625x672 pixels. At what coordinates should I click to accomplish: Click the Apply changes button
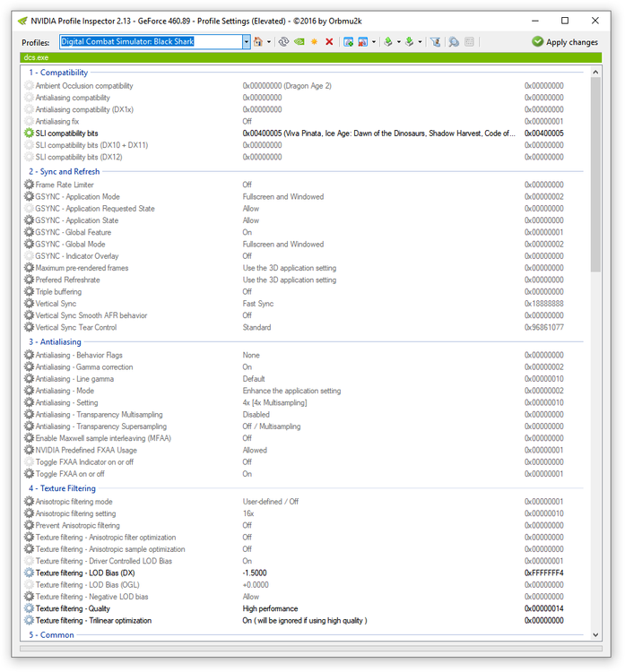coord(565,42)
